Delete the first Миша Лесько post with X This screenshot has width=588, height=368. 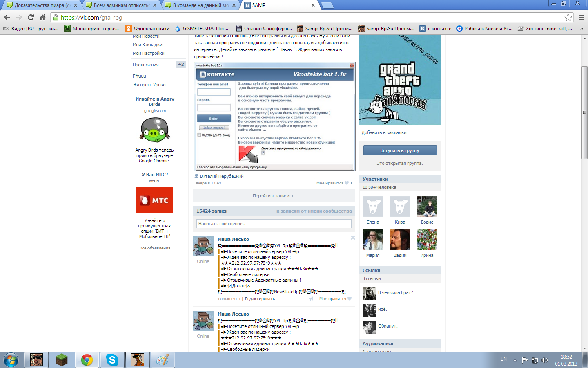(x=353, y=238)
